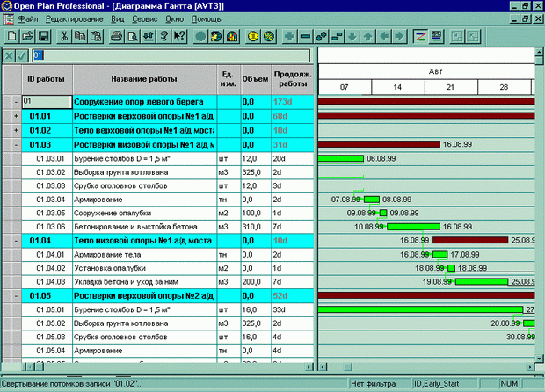The width and height of the screenshot is (545, 392).
Task: Click the green plus toolbar icon
Action: pyautogui.click(x=290, y=36)
